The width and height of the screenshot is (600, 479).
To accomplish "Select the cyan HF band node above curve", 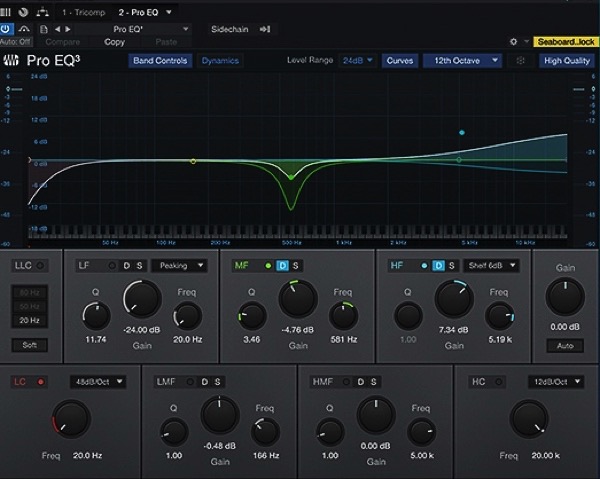I will [x=462, y=132].
